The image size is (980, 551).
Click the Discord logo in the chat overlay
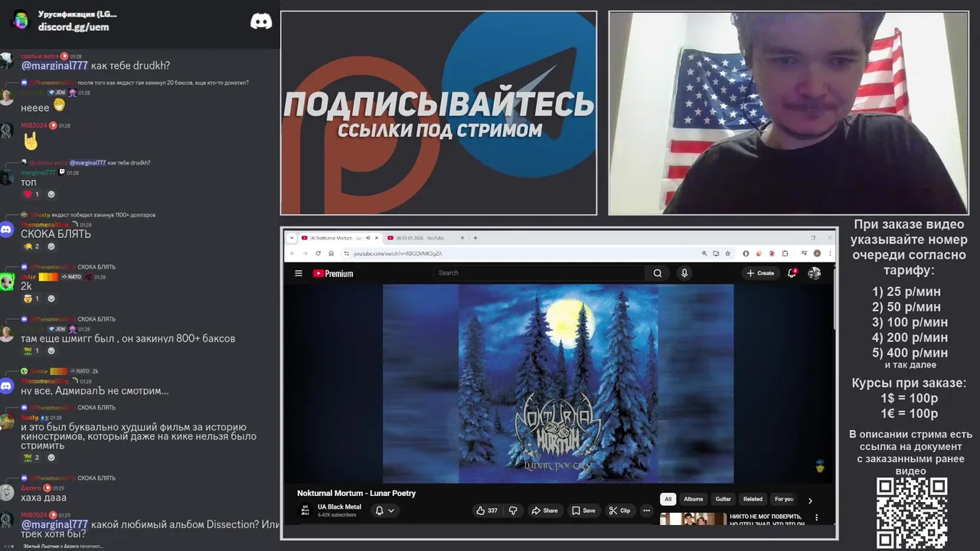pyautogui.click(x=261, y=21)
